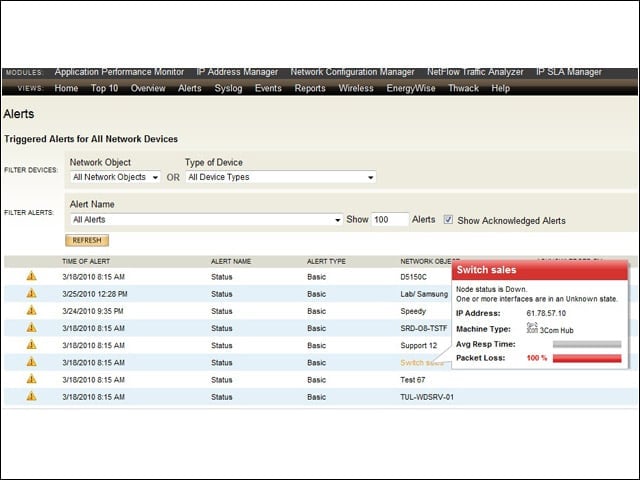Image resolution: width=640 pixels, height=480 pixels.
Task: Click warning icon for Support 12 alert row
Action: [31, 345]
